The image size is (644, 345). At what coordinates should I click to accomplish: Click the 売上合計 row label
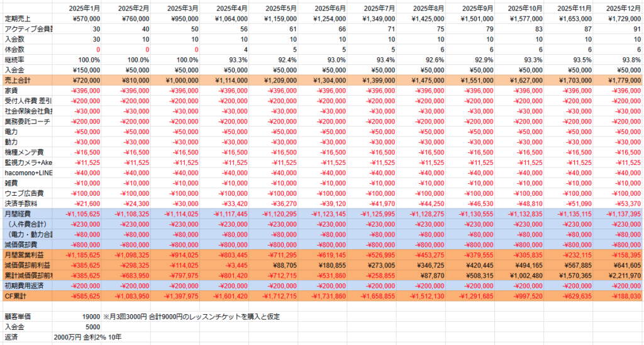point(26,80)
